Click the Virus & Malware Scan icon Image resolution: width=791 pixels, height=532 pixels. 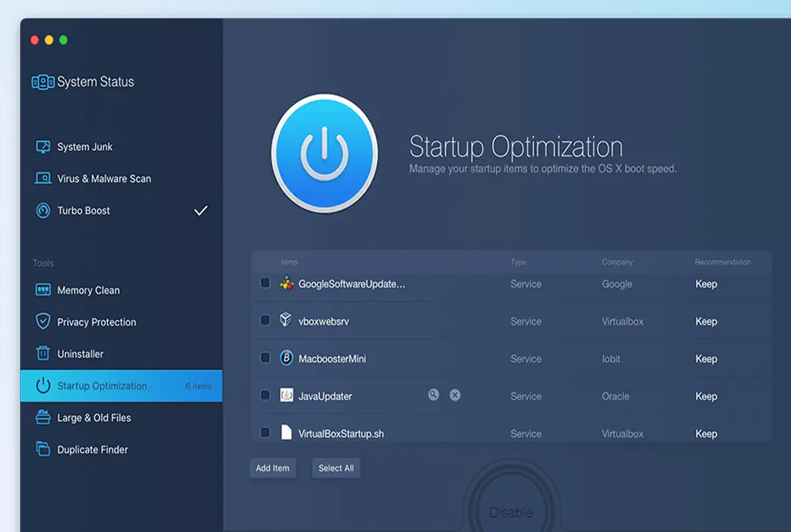tap(43, 179)
